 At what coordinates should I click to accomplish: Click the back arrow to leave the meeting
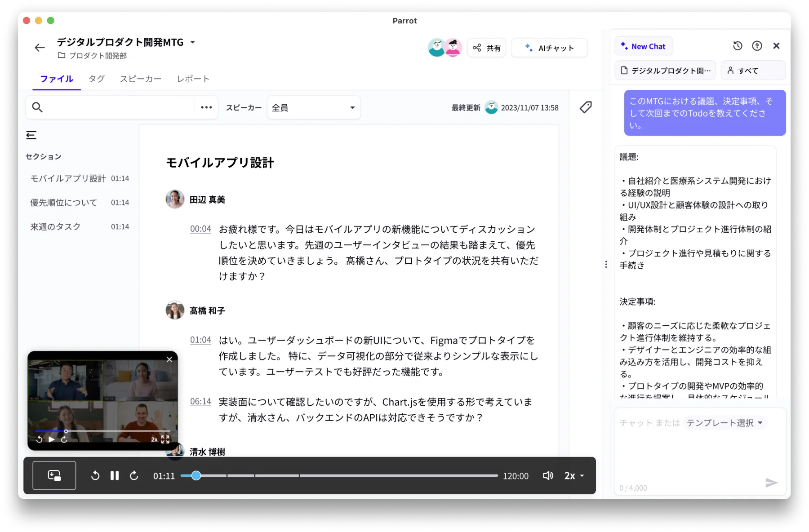(x=40, y=48)
